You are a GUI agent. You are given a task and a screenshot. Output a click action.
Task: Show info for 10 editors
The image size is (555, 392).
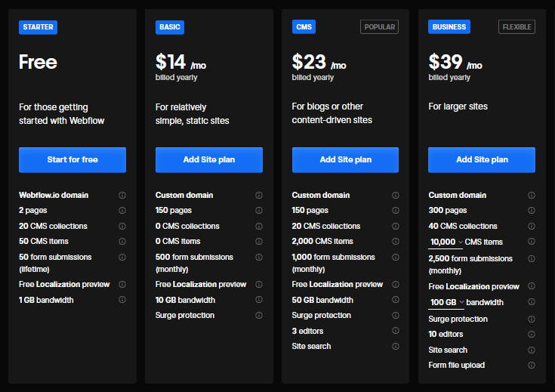pyautogui.click(x=532, y=334)
